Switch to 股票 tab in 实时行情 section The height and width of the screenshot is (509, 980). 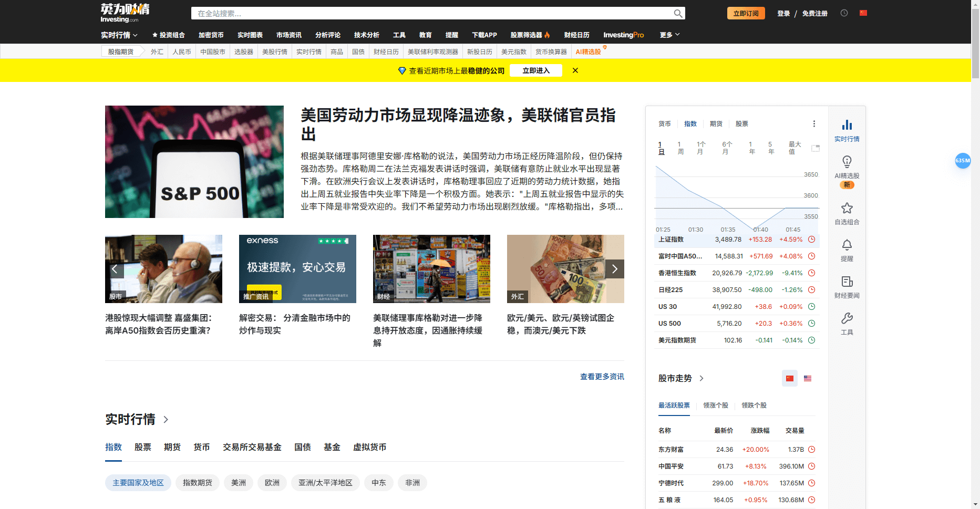tap(143, 447)
